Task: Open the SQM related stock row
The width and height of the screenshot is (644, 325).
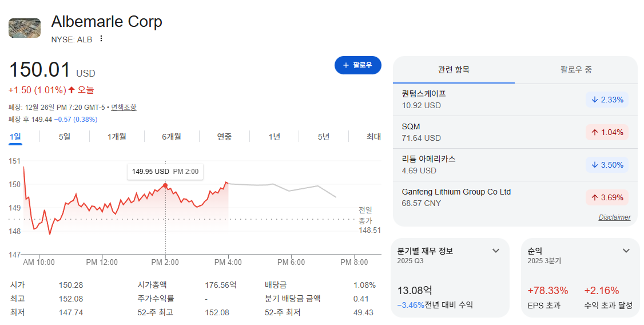Action: tap(515, 132)
